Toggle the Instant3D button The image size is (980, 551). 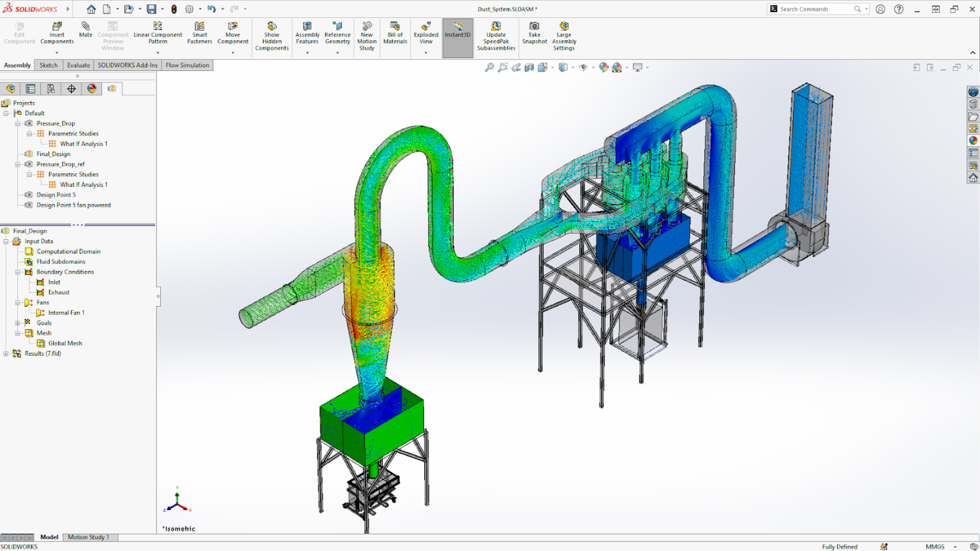point(457,35)
